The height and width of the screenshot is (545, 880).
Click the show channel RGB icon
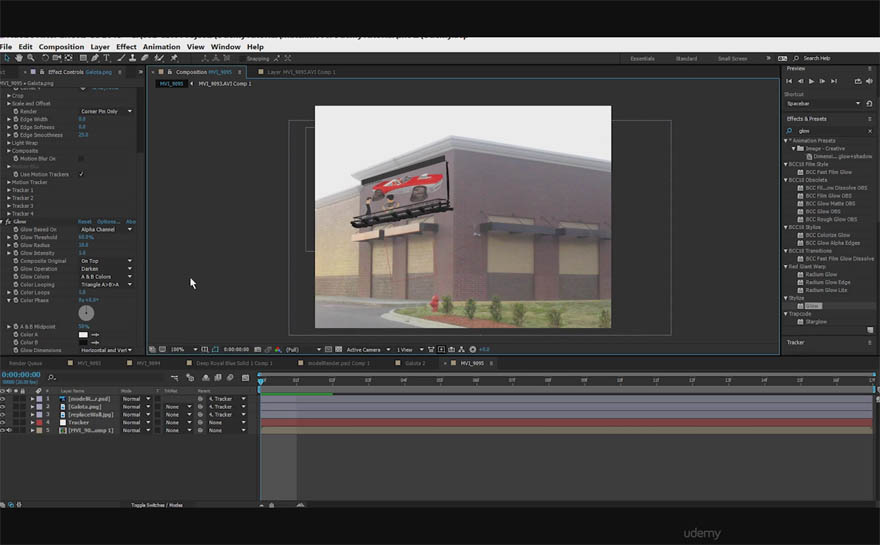pos(278,349)
